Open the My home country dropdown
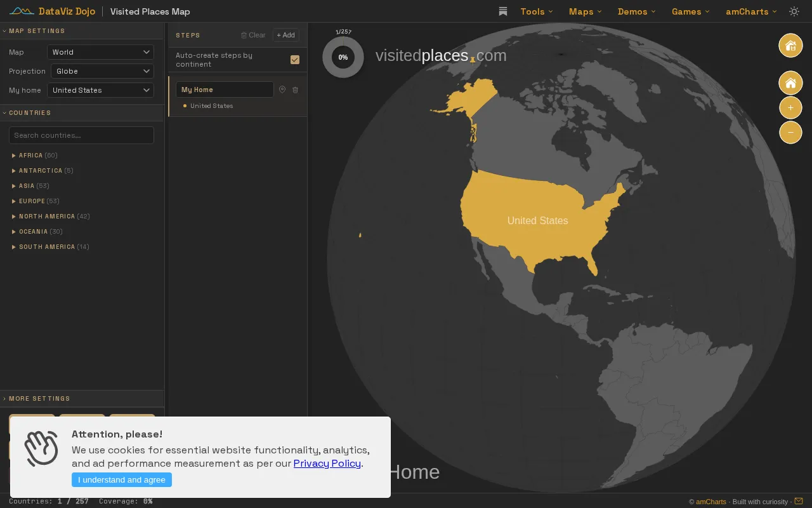The height and width of the screenshot is (508, 812). pyautogui.click(x=100, y=90)
